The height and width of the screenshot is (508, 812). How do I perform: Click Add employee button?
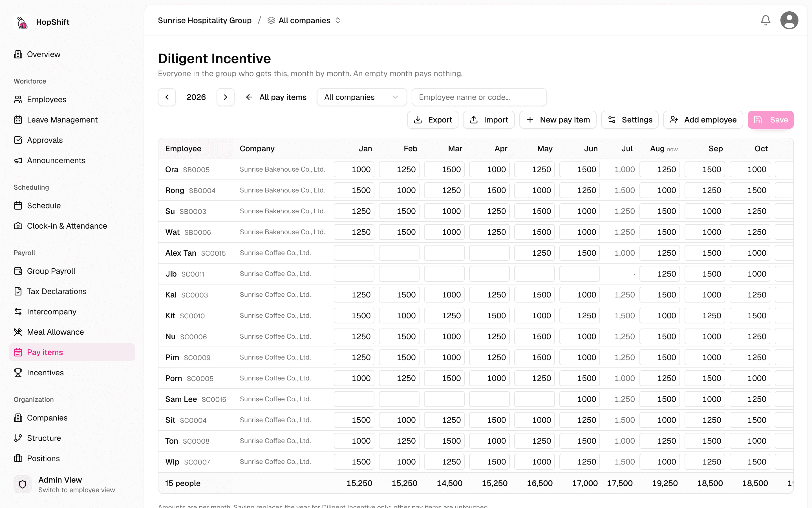[x=703, y=120]
